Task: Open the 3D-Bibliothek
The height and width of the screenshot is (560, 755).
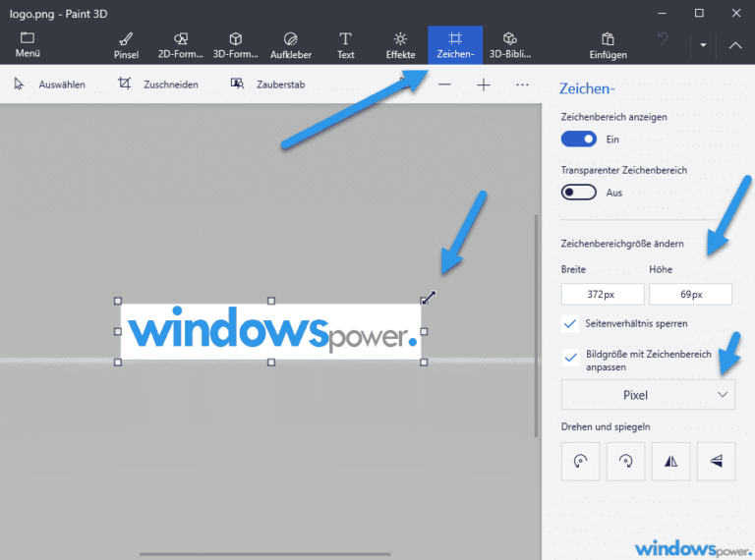Action: click(x=510, y=45)
